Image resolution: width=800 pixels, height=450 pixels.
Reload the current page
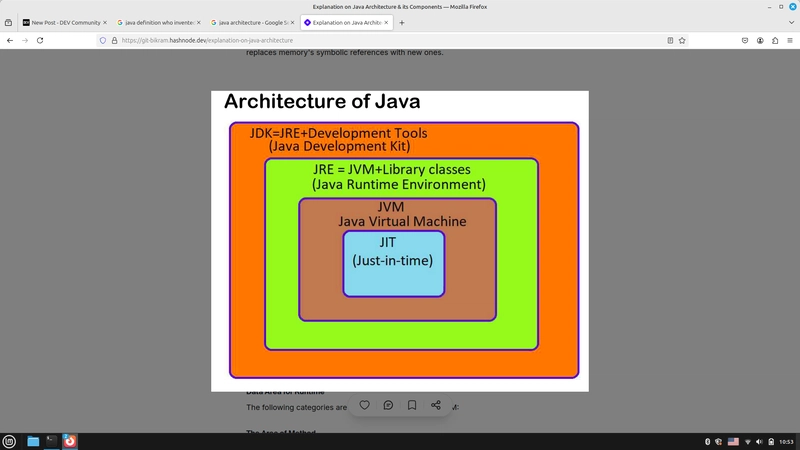40,40
